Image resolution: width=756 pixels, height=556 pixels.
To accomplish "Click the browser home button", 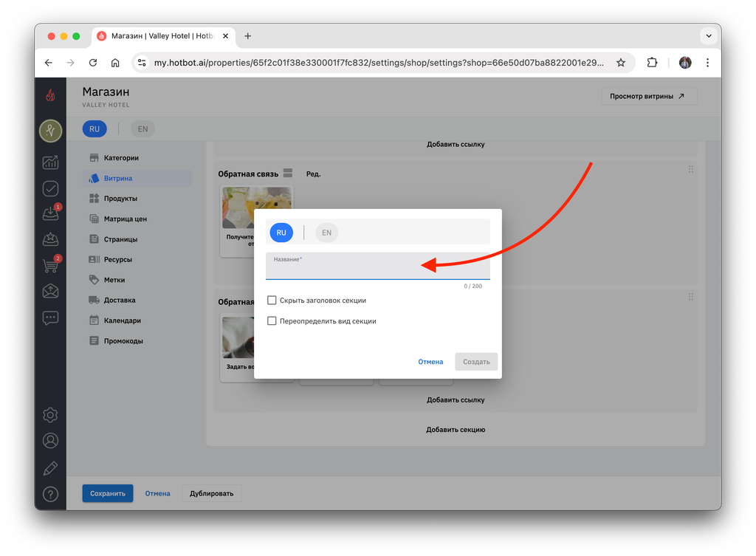I will tap(115, 63).
